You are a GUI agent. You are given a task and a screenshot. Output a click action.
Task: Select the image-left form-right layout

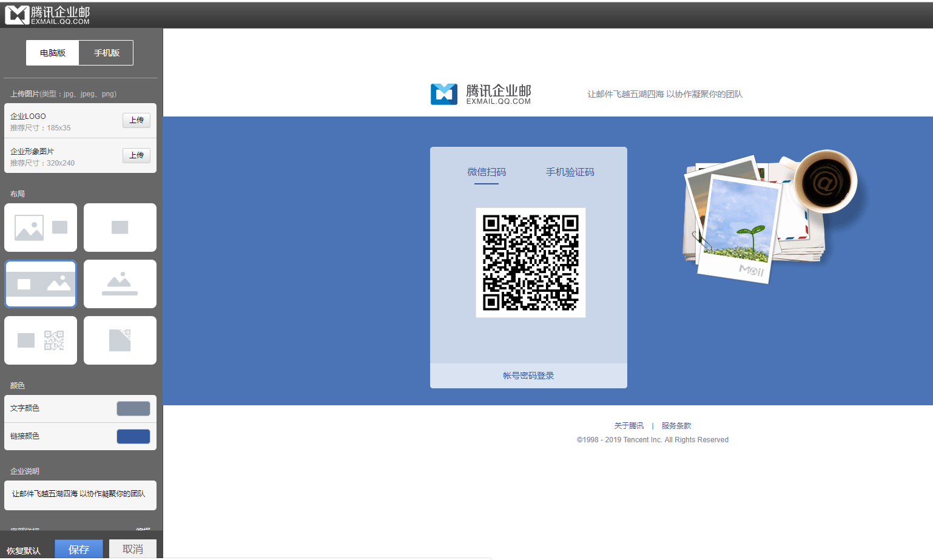[x=41, y=228]
